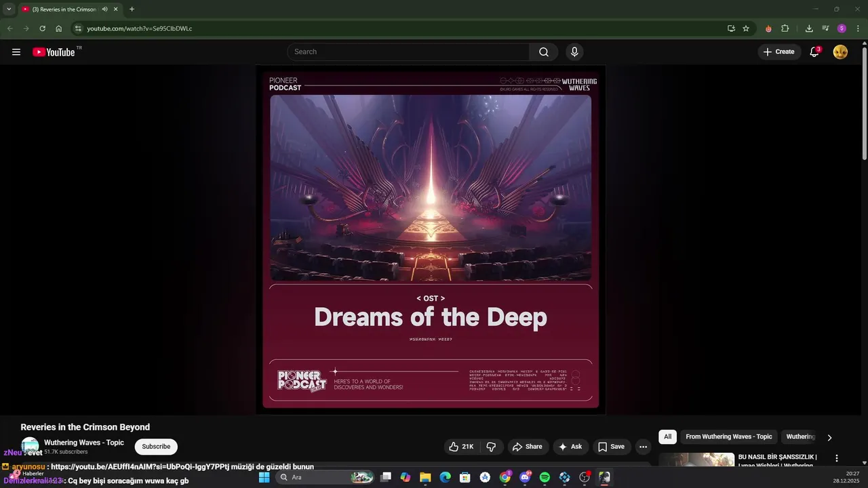
Task: Open Microsoft Store from the taskbar
Action: coord(465,477)
